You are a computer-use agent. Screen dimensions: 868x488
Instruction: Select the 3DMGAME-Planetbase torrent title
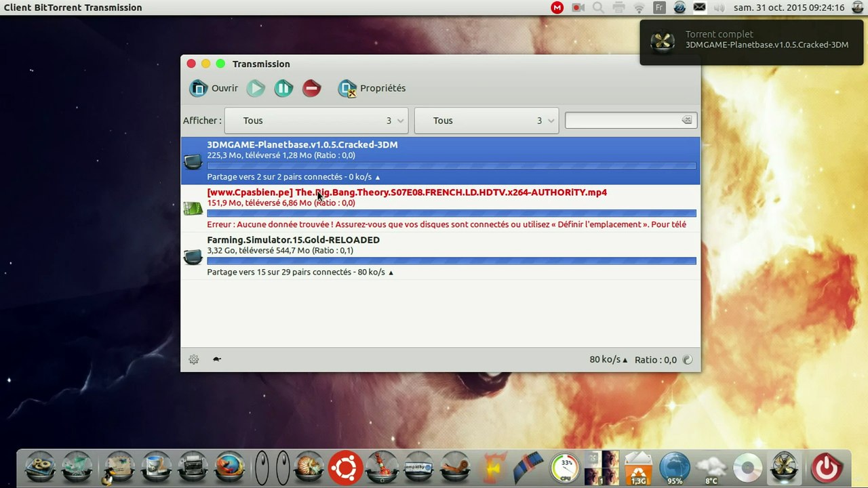click(302, 144)
